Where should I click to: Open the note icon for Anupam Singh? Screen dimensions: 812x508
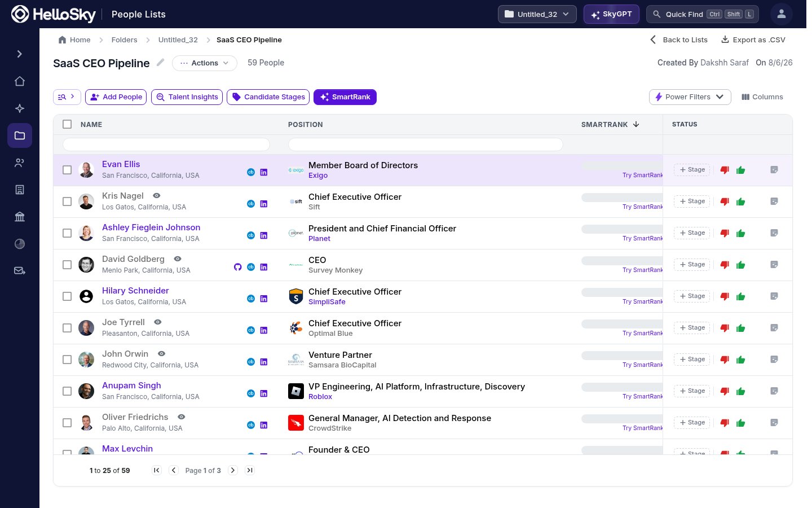774,391
